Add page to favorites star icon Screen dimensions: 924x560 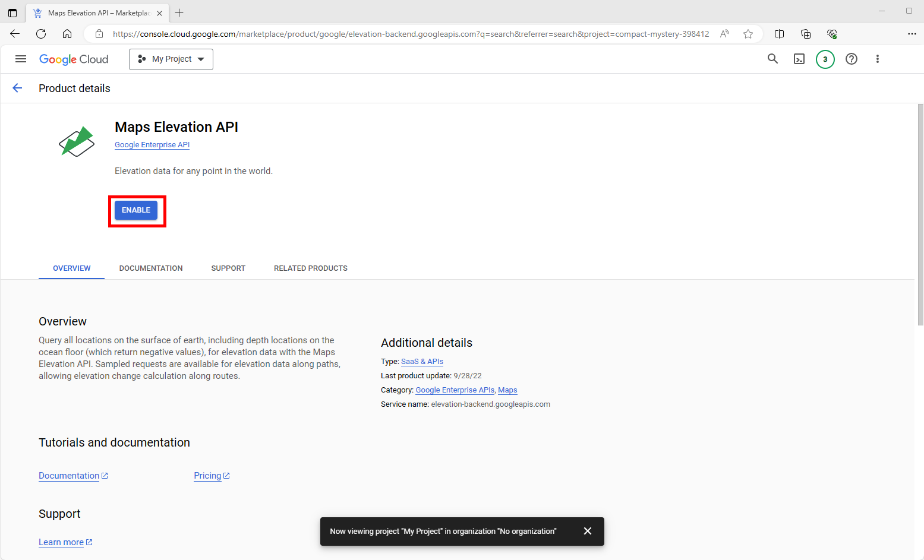[748, 34]
